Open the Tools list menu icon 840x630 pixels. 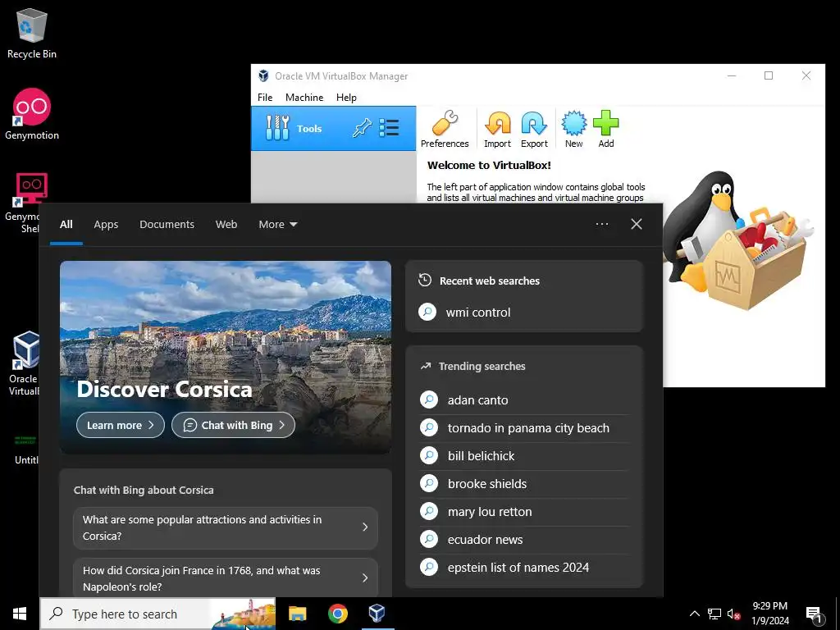[x=389, y=128]
